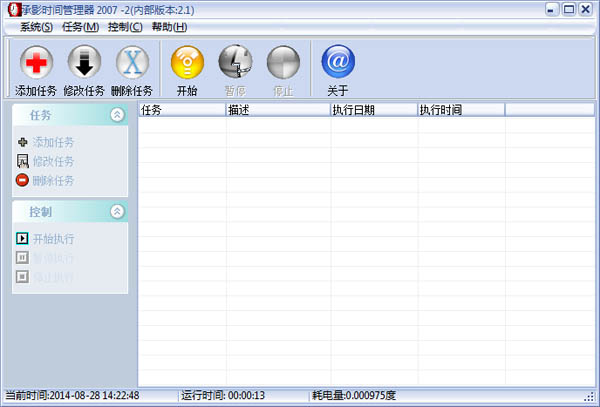Click the 开始执行 link in sidebar

(x=54, y=239)
